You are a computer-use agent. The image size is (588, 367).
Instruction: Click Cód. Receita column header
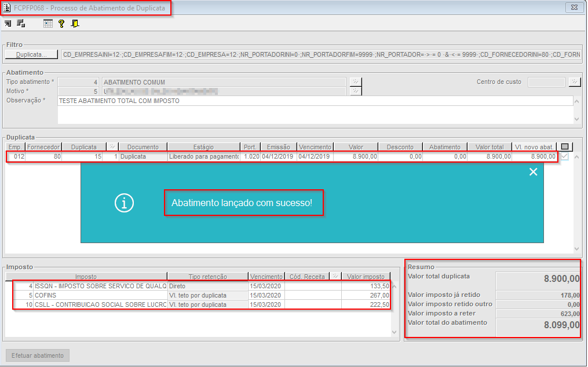pos(307,277)
